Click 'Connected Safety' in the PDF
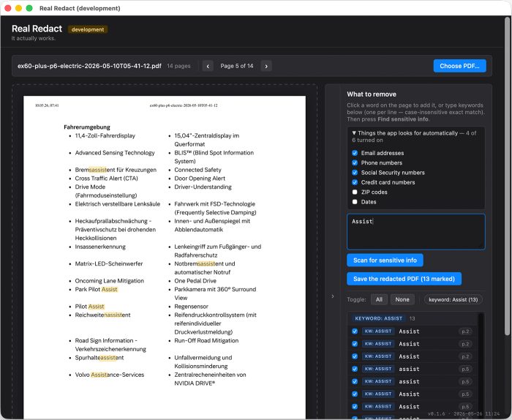Screen dimensions: 512x420 [x=197, y=170]
